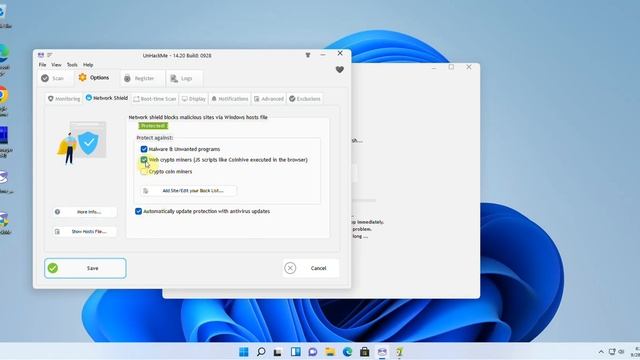Open the Help menu
Image resolution: width=640 pixels, height=360 pixels.
coord(88,65)
